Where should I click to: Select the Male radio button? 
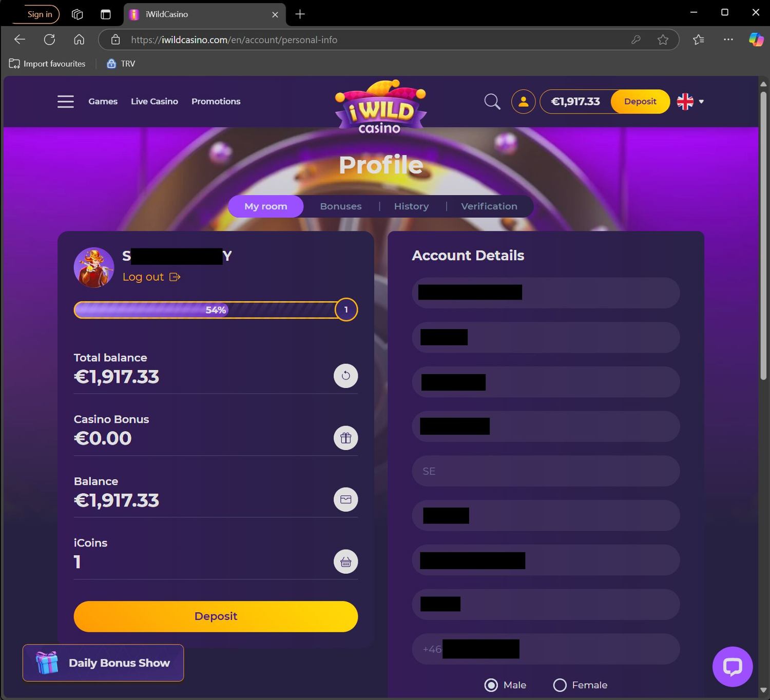pyautogui.click(x=491, y=685)
